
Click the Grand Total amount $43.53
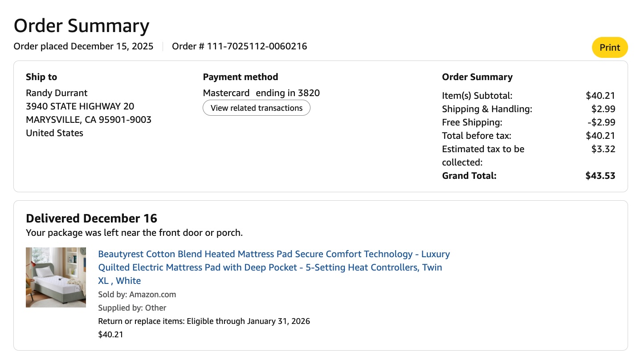pos(600,176)
